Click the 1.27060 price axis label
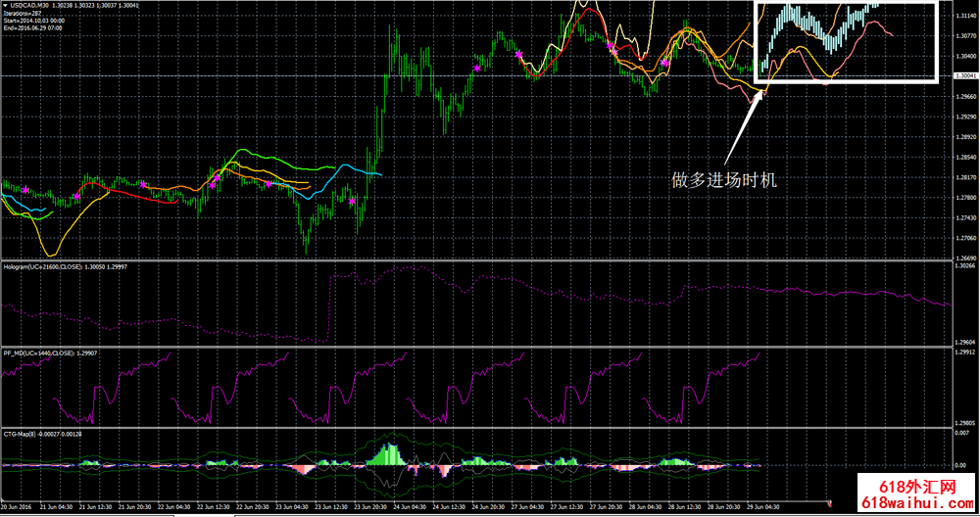The height and width of the screenshot is (517, 980). (x=965, y=238)
